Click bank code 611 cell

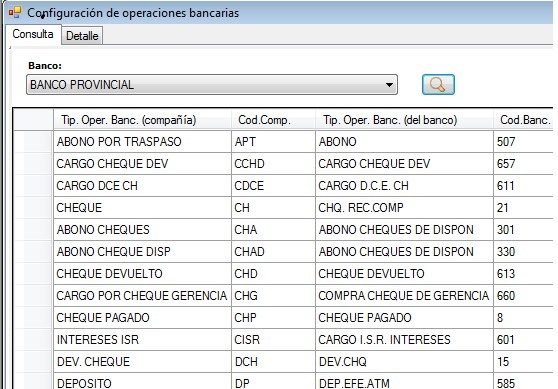click(523, 186)
